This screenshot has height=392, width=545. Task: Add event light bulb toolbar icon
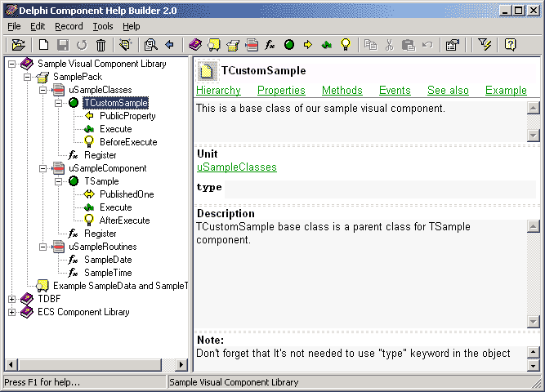click(x=346, y=45)
